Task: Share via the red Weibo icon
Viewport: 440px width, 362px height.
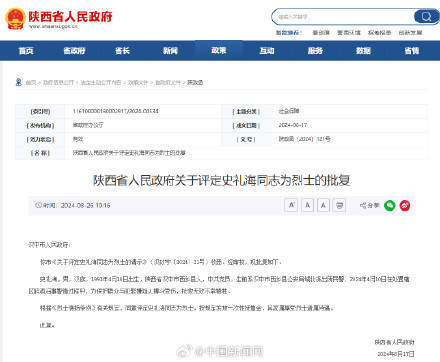Action: (x=405, y=205)
